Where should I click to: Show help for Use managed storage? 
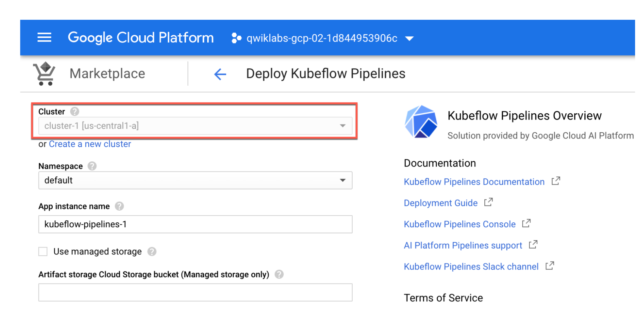pos(152,252)
